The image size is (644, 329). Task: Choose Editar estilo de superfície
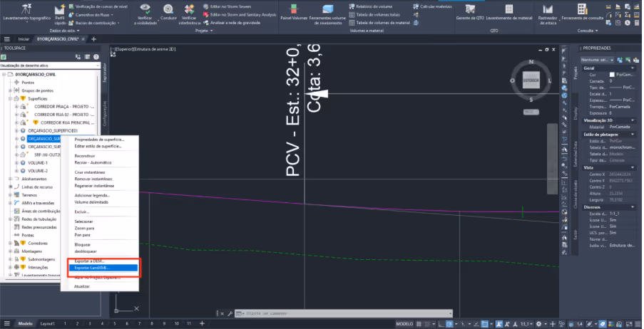tap(99, 146)
